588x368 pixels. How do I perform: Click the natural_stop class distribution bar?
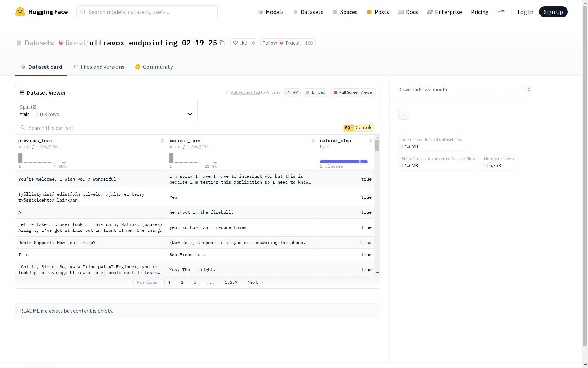tap(344, 162)
